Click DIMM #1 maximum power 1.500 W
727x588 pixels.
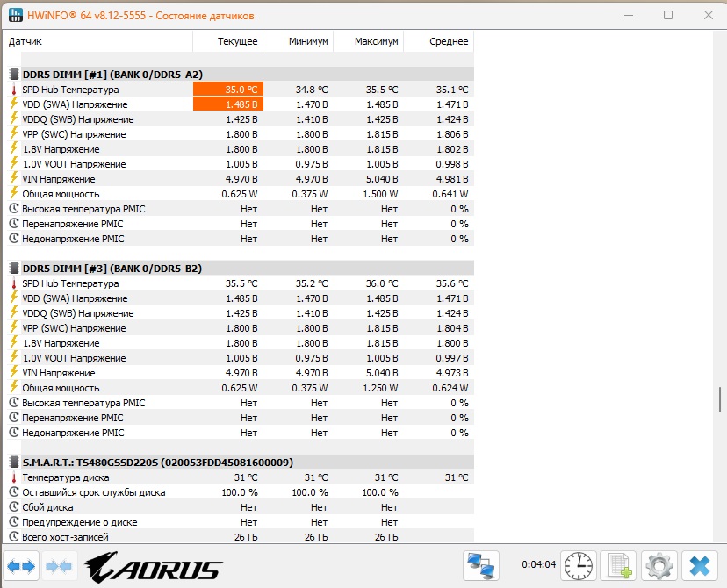click(380, 194)
